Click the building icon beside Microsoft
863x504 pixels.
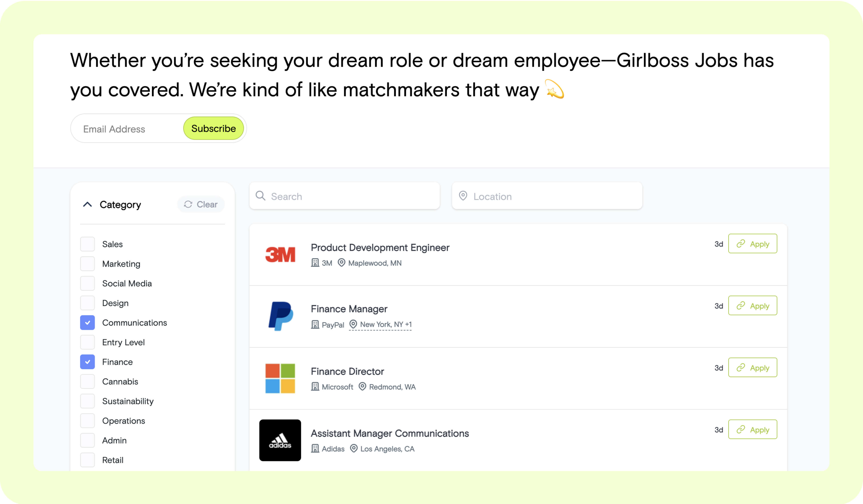[x=315, y=387]
